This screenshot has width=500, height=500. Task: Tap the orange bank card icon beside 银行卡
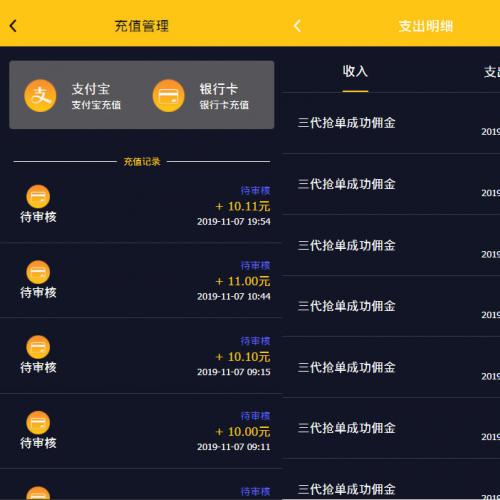click(x=169, y=96)
